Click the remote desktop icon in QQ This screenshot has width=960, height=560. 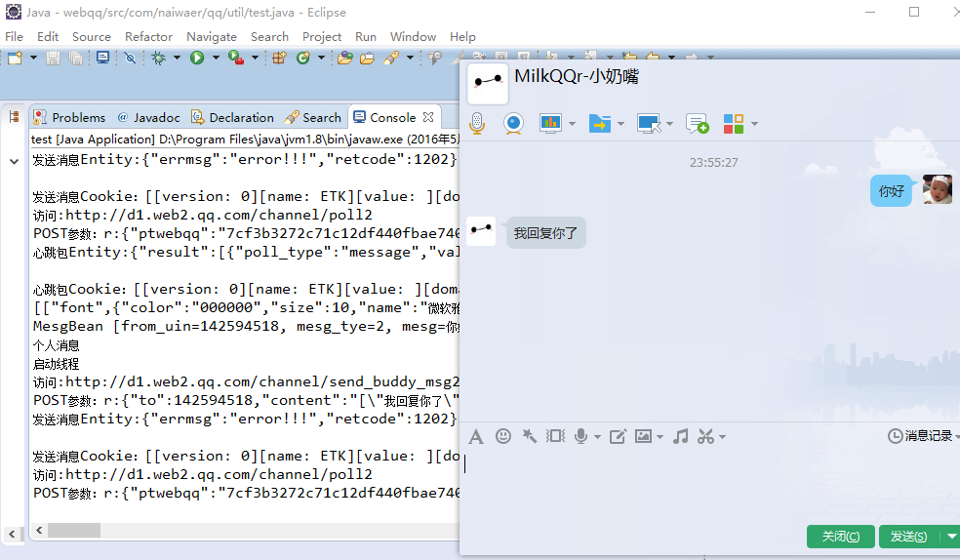(x=649, y=124)
